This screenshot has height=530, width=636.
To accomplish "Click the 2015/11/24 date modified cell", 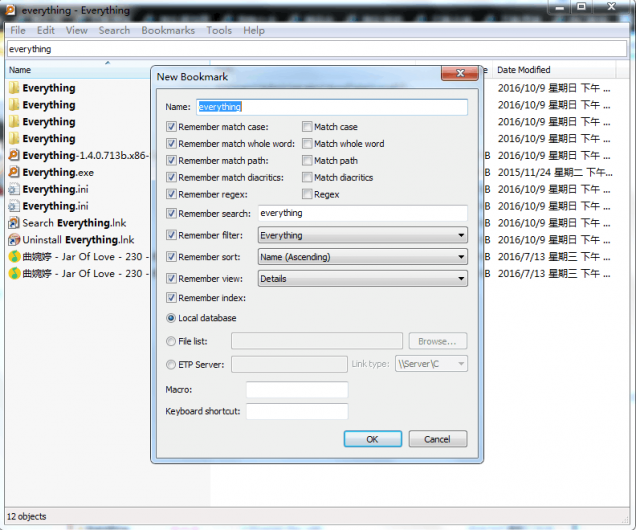I will (x=555, y=172).
